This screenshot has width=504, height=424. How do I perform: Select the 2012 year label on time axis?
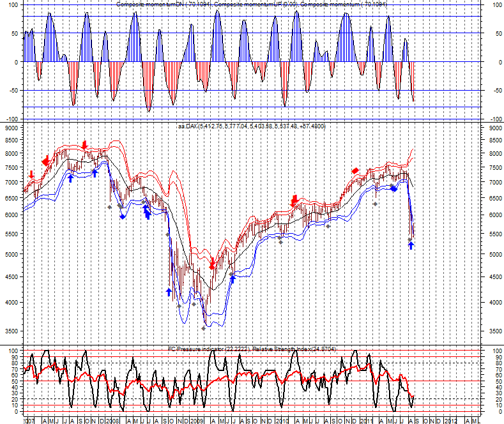450,421
